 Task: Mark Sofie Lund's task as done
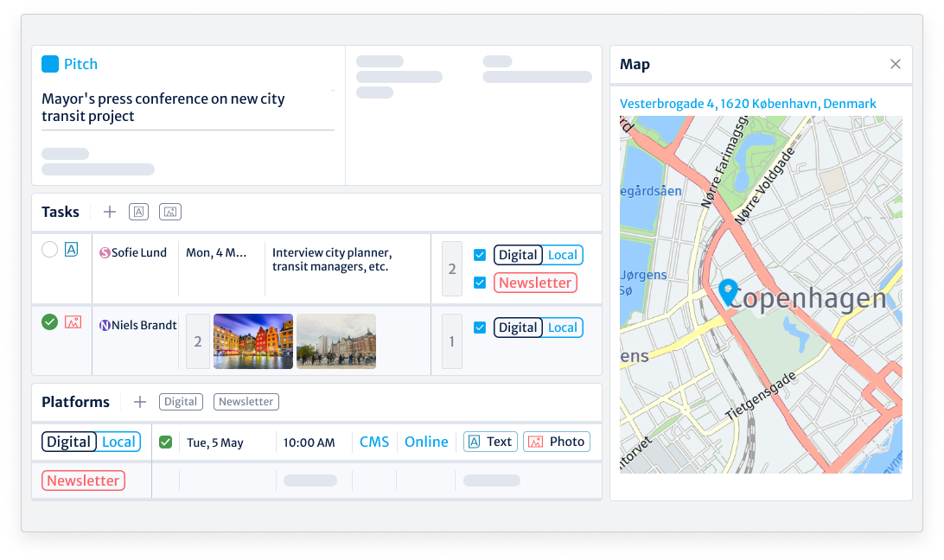(x=50, y=249)
